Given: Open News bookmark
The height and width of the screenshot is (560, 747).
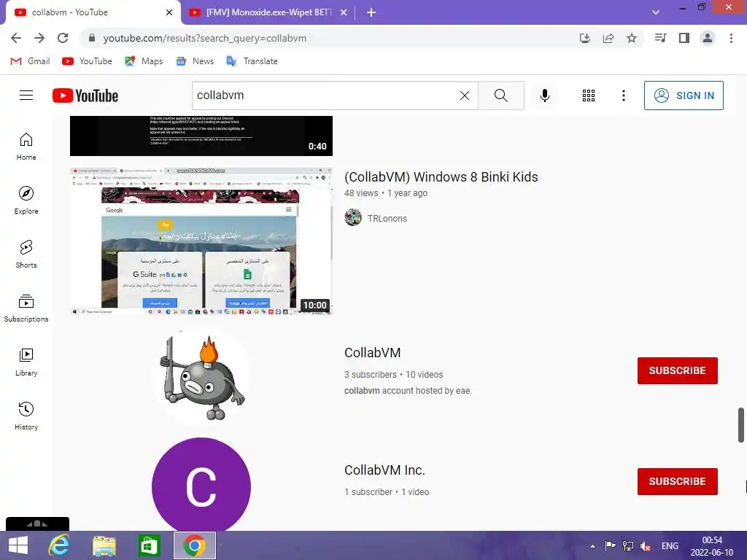Looking at the screenshot, I should [x=195, y=61].
